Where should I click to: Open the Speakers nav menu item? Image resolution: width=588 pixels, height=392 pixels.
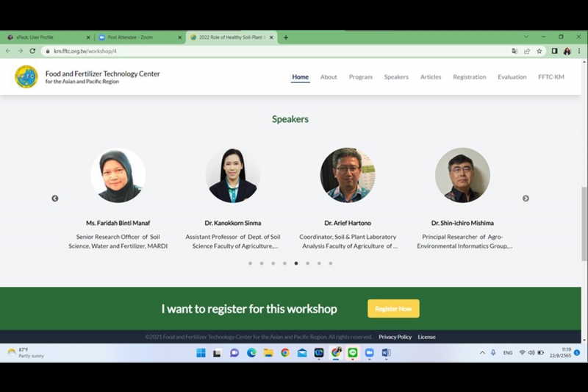click(x=396, y=77)
